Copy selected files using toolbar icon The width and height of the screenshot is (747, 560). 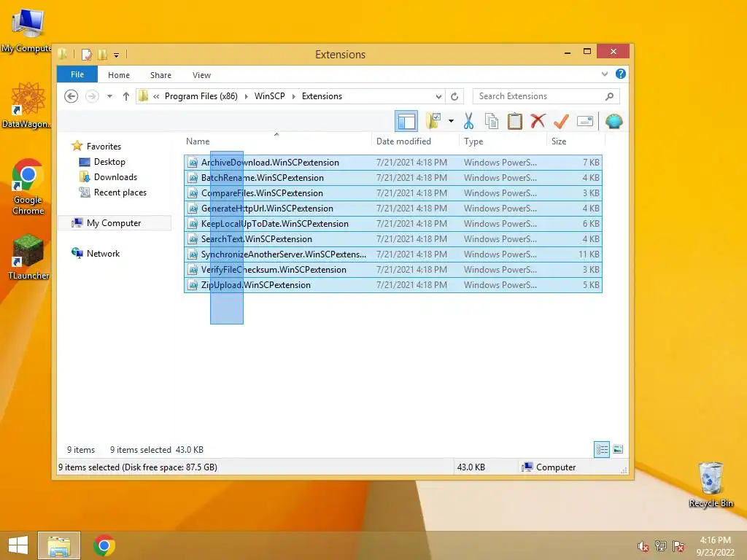pos(492,121)
